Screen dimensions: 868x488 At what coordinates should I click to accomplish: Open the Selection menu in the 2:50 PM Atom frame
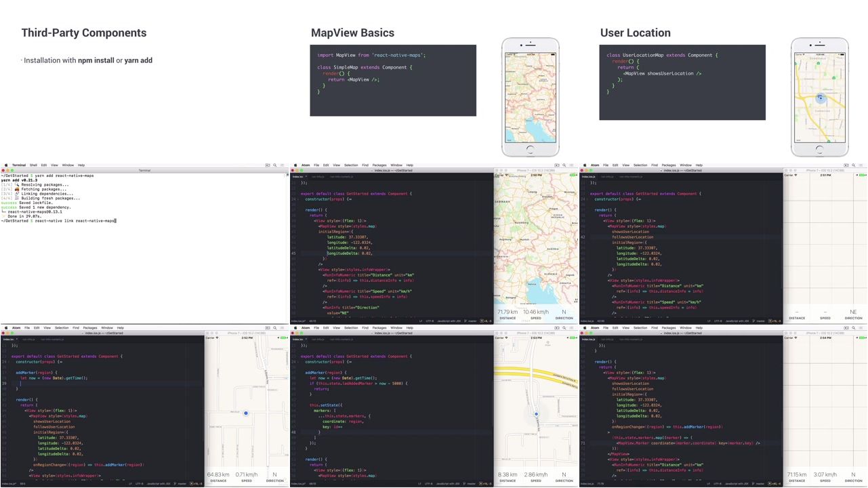[351, 165]
